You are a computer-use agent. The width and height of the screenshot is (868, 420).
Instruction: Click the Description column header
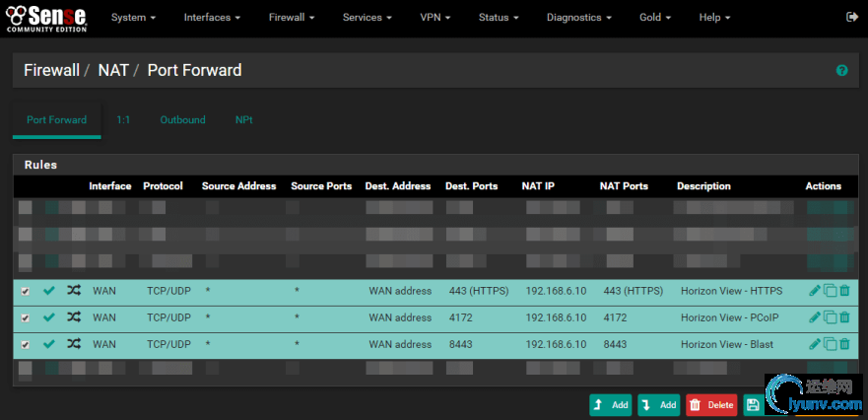tap(703, 186)
